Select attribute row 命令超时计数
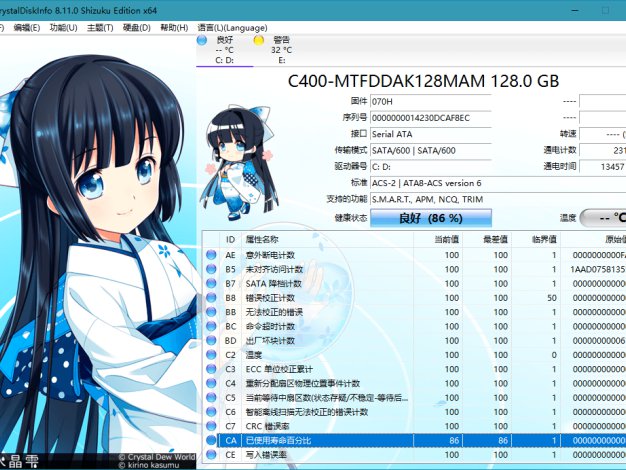The image size is (626, 470). [x=414, y=326]
